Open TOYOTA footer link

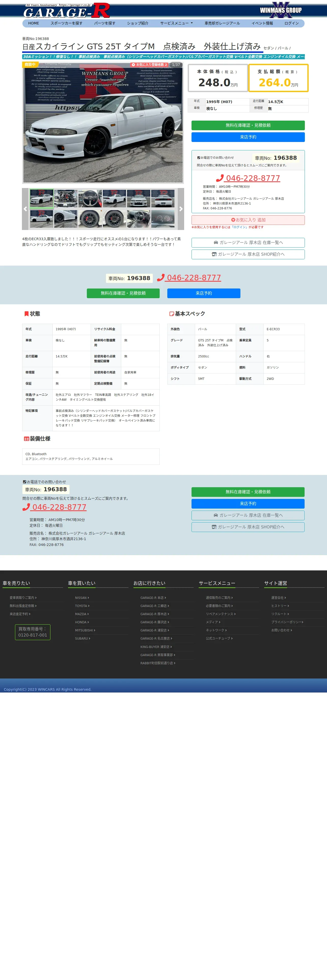coord(82,606)
